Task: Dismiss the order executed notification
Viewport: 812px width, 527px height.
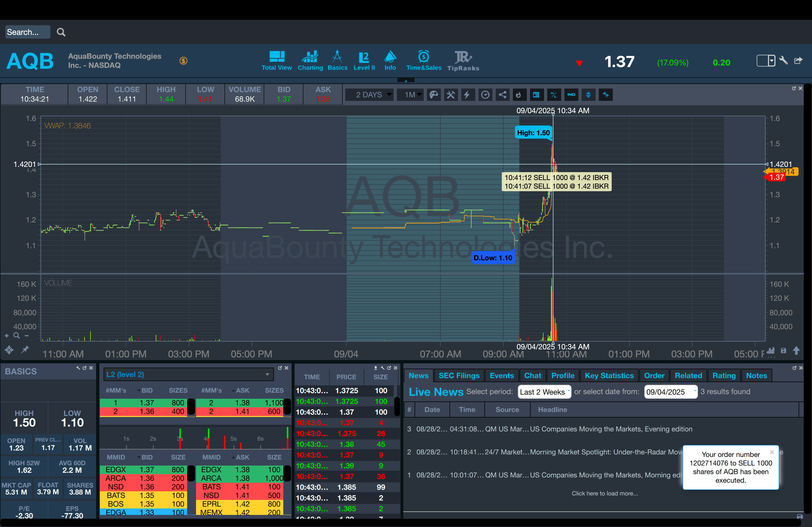Action: click(772, 452)
